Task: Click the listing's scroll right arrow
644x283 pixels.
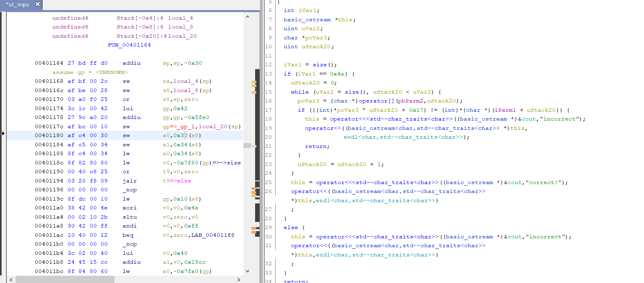Action: (239, 279)
